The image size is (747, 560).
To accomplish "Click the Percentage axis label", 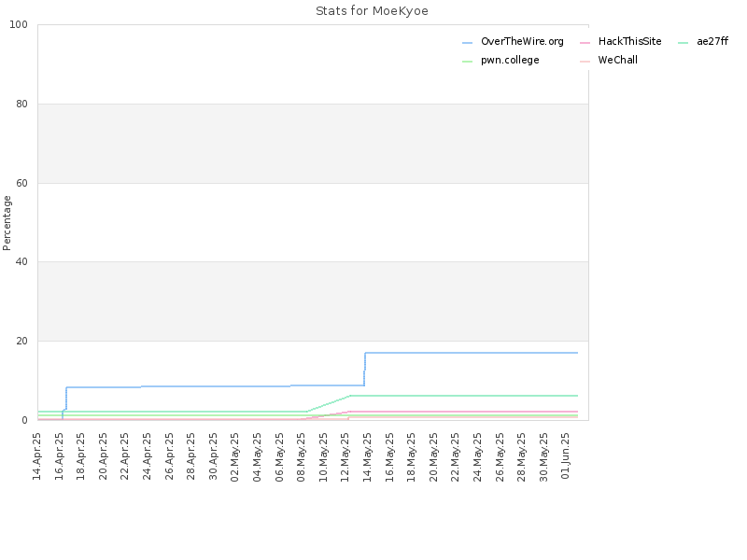I will tap(7, 223).
